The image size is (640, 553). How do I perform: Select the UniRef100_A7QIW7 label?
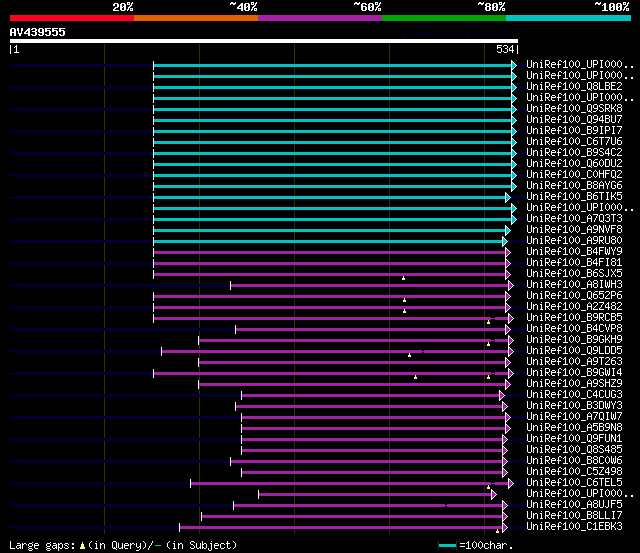click(x=574, y=417)
